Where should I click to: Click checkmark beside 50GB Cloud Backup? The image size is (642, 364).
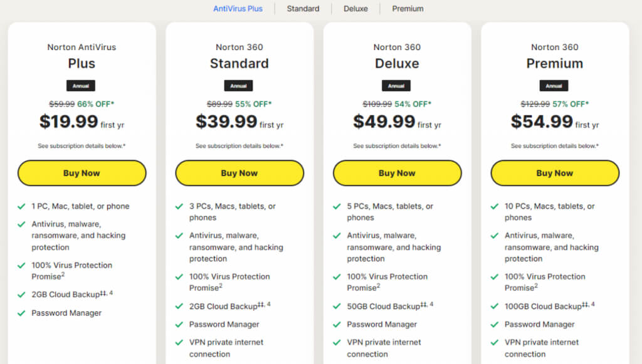(337, 306)
